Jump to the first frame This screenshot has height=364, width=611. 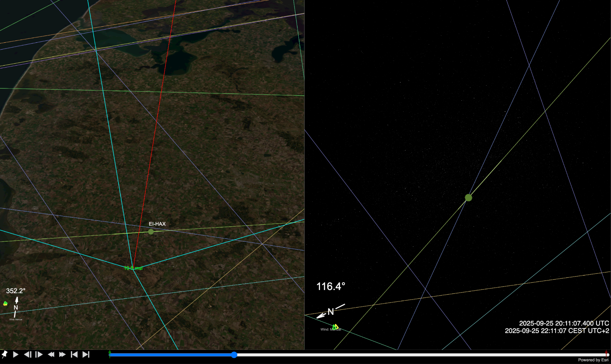74,354
